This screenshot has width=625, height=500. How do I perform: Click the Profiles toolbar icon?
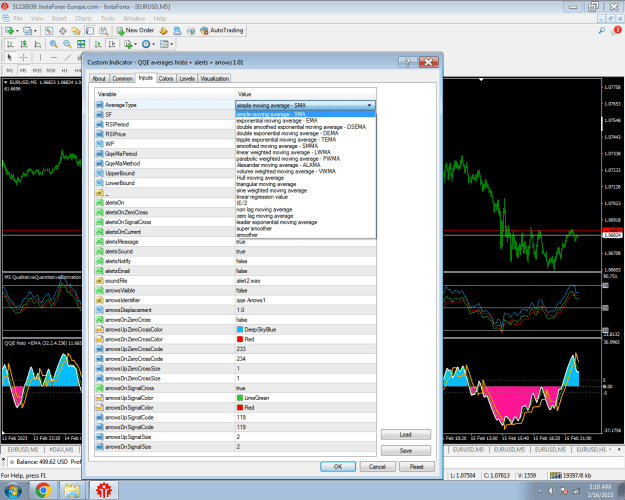click(x=28, y=31)
